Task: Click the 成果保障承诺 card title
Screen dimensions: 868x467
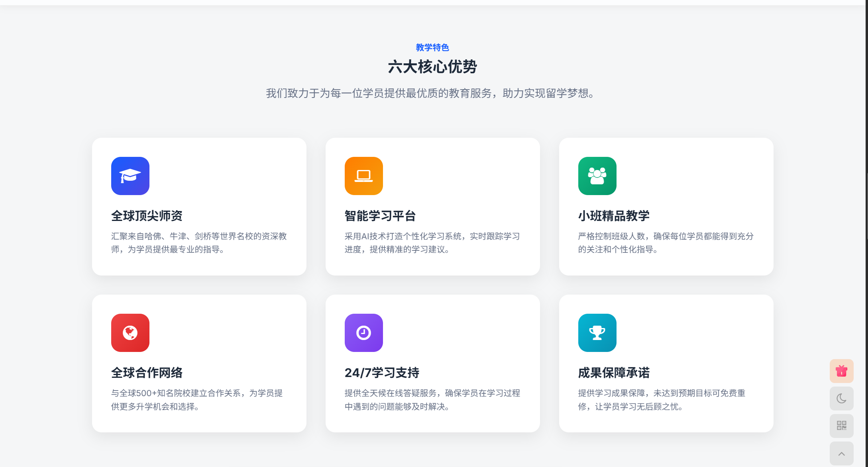Action: pos(614,373)
